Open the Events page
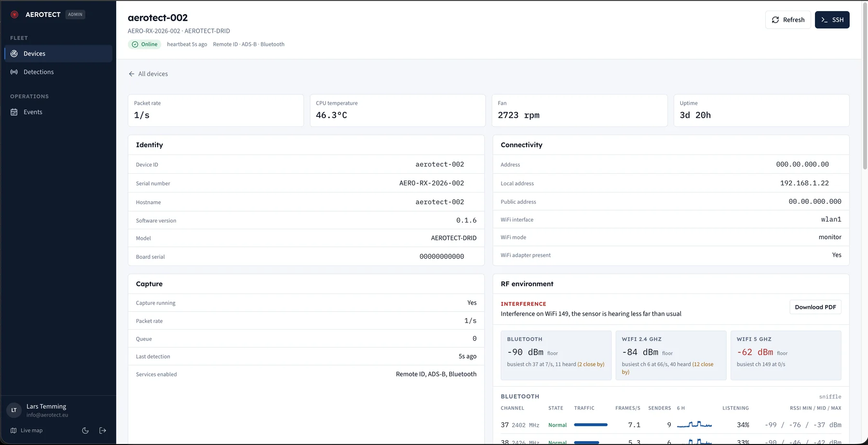868x445 pixels. tap(58, 112)
